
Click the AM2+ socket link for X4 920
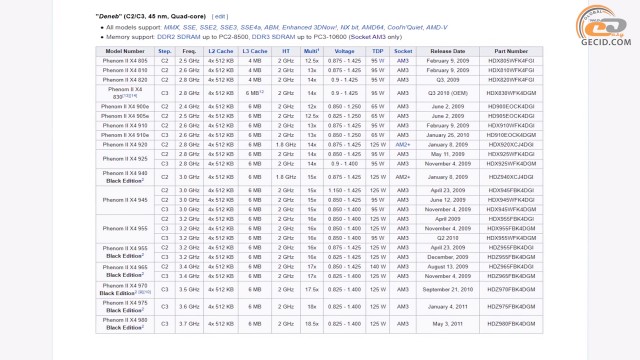point(402,145)
